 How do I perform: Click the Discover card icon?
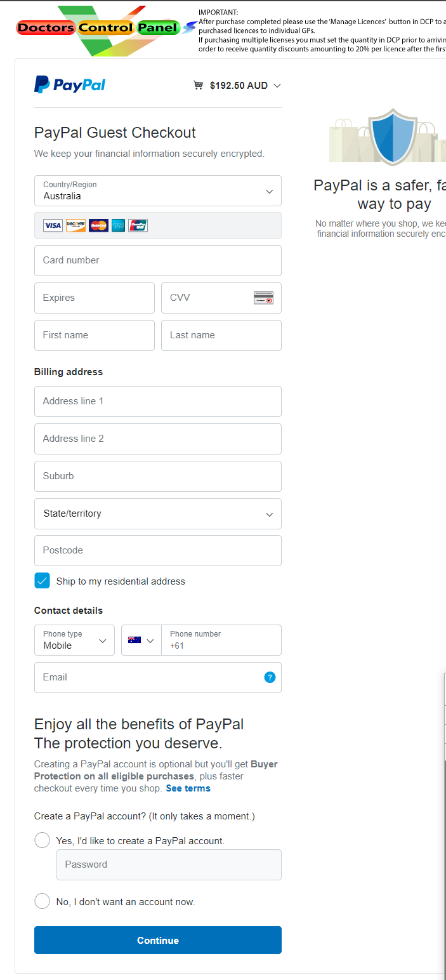pyautogui.click(x=75, y=225)
